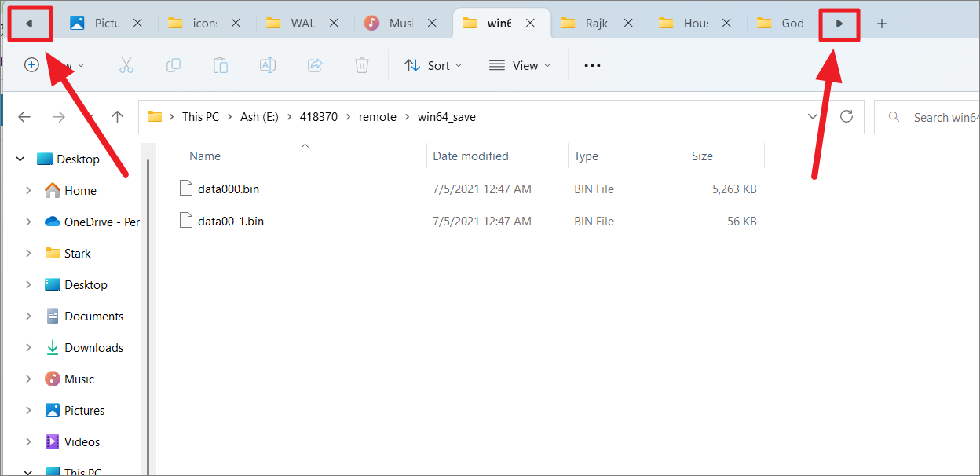The width and height of the screenshot is (980, 476).
Task: Select the data000.bin file name
Action: point(229,189)
